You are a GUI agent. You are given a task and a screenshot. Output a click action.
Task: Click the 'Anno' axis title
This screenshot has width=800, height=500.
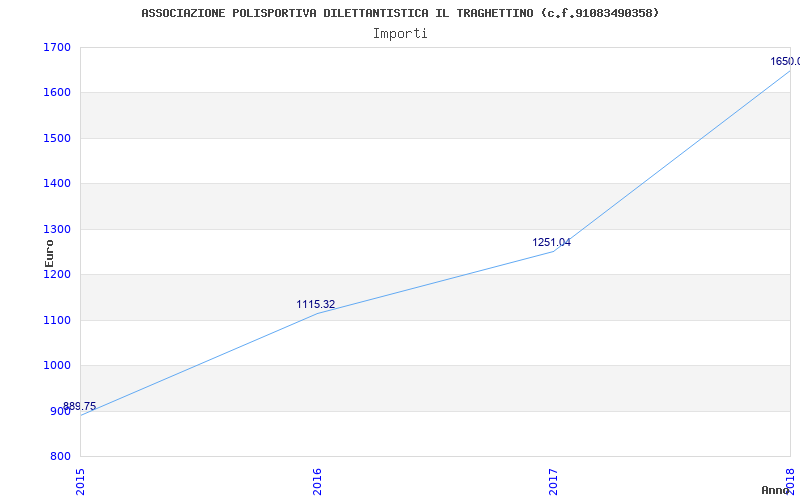(774, 490)
